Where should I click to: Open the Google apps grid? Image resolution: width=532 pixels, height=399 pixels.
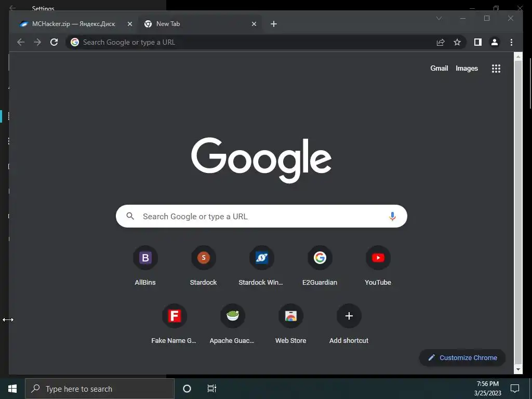496,69
